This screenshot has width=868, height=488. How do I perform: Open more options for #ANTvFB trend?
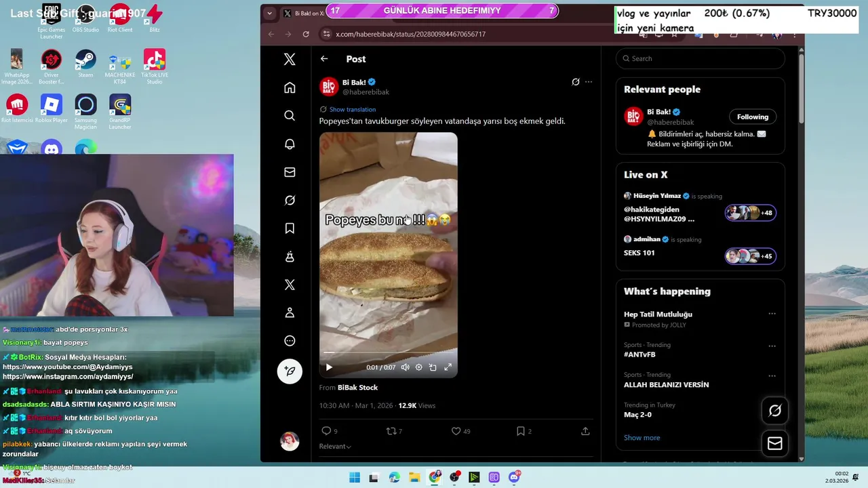[772, 346]
